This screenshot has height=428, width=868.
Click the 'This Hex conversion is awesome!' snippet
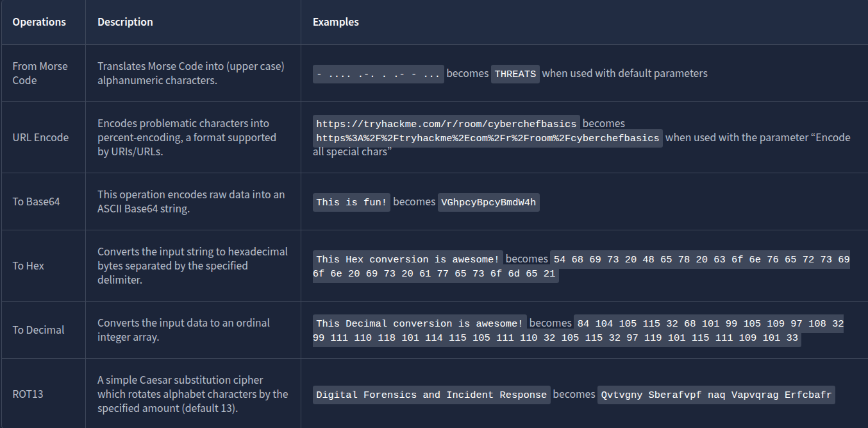click(407, 259)
